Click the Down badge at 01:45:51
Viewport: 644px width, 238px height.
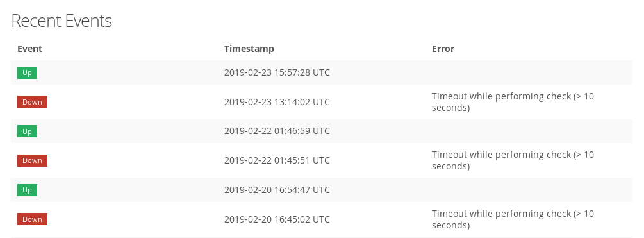click(32, 160)
